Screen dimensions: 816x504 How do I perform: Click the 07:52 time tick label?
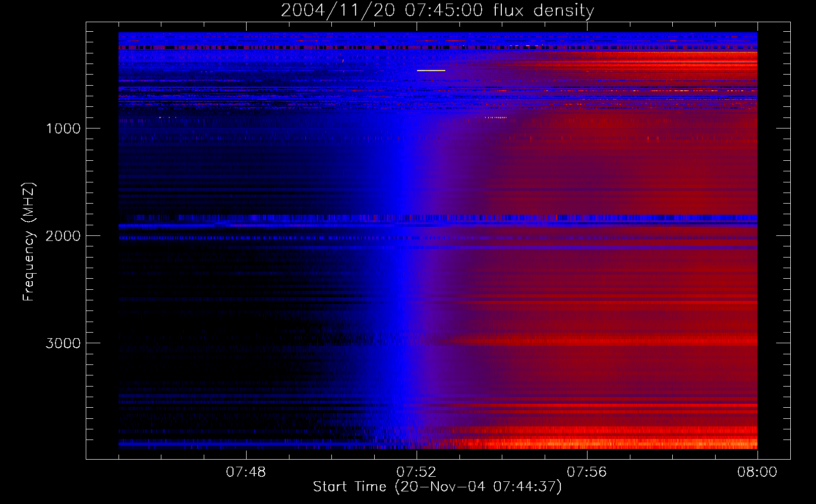click(417, 472)
